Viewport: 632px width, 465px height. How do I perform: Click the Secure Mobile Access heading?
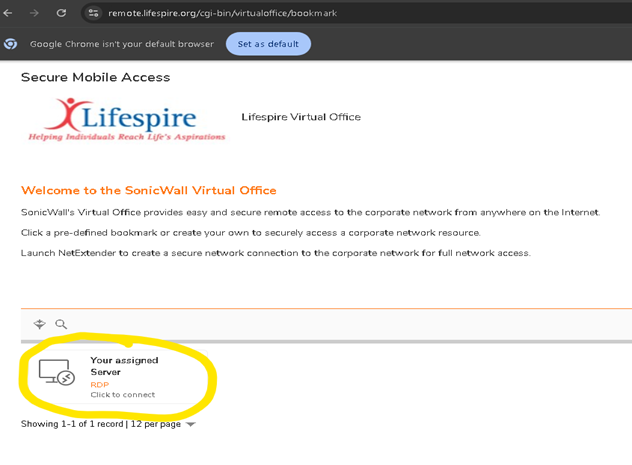tap(96, 77)
